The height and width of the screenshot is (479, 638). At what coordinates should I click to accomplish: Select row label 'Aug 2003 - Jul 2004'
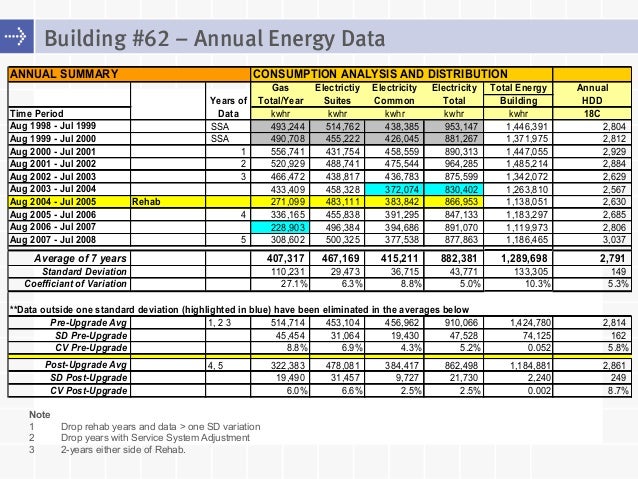53,189
